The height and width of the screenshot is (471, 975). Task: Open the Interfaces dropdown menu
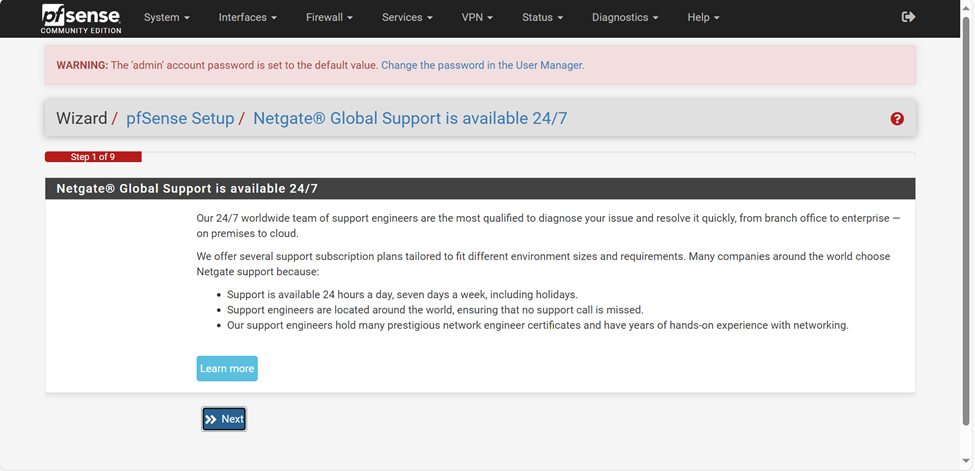click(x=247, y=18)
